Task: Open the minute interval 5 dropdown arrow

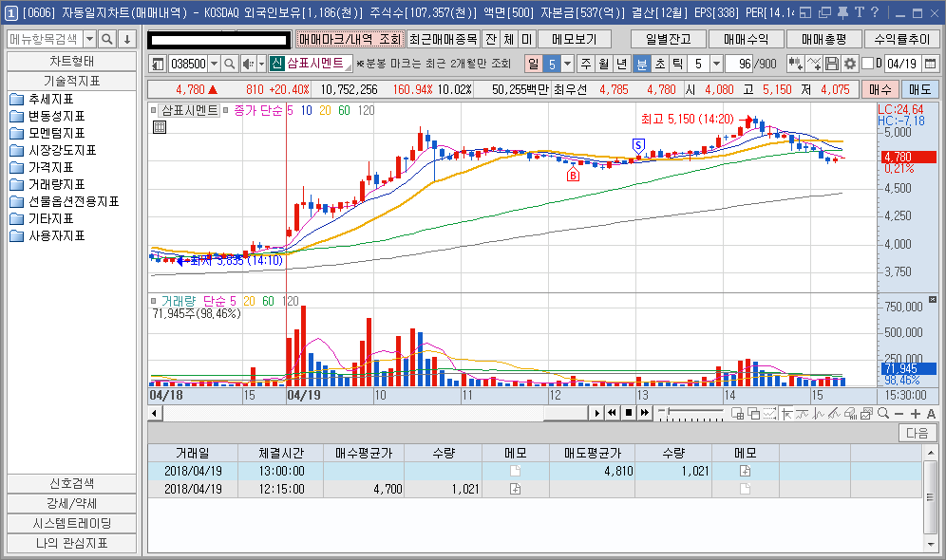Action: click(x=716, y=64)
